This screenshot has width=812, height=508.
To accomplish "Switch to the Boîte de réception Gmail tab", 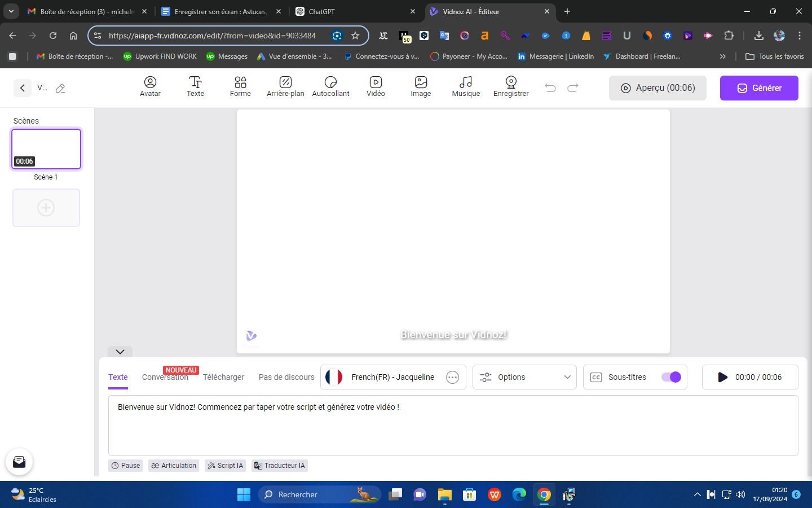I will [x=87, y=11].
